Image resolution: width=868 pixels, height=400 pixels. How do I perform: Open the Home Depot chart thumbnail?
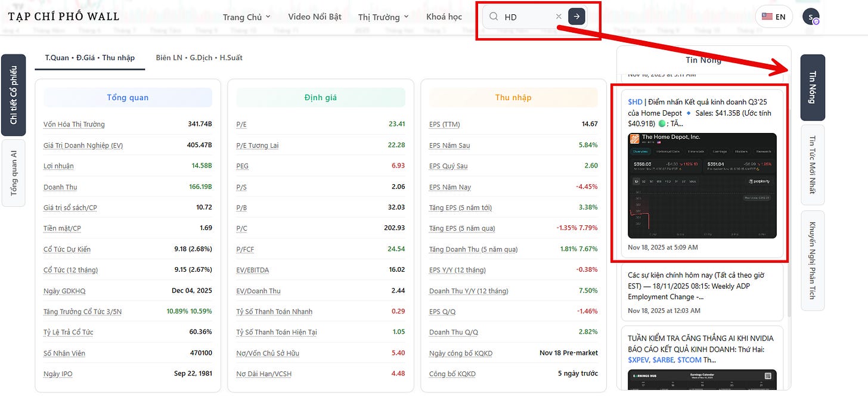[702, 185]
